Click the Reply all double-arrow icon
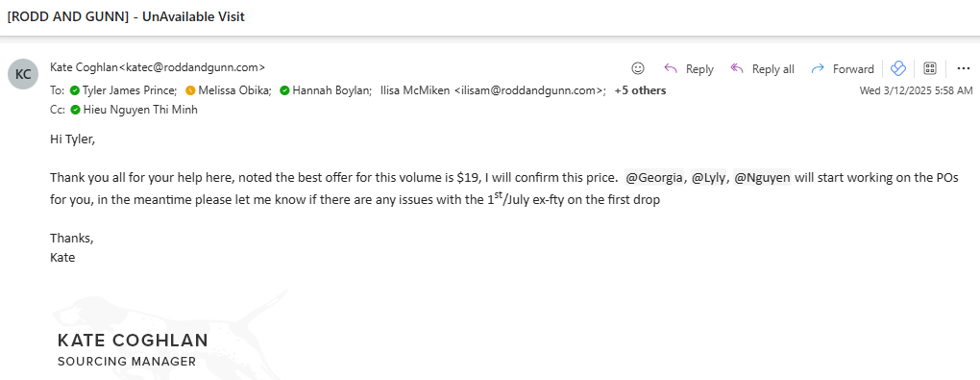This screenshot has width=980, height=380. tap(737, 68)
